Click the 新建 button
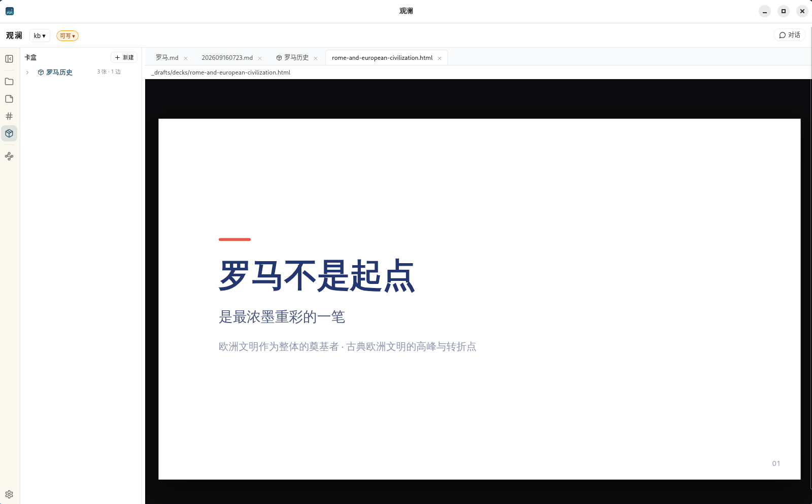Viewport: 812px width, 504px height. point(124,58)
